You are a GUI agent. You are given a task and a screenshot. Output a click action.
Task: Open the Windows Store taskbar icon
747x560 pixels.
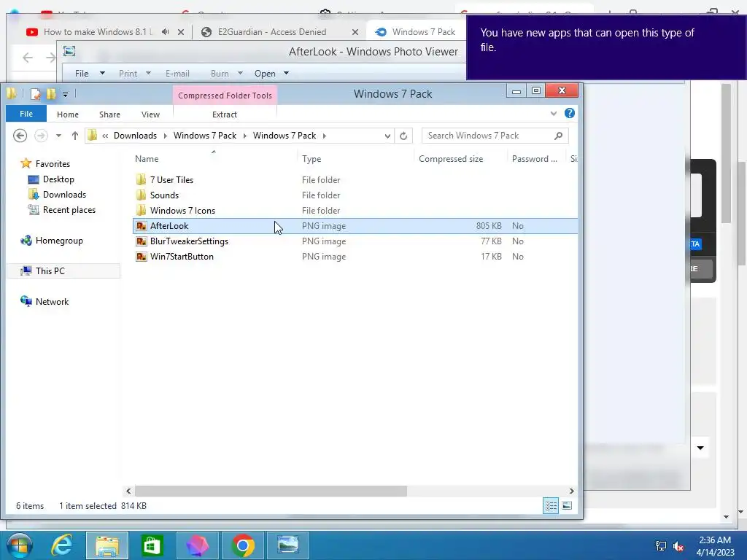pos(152,545)
